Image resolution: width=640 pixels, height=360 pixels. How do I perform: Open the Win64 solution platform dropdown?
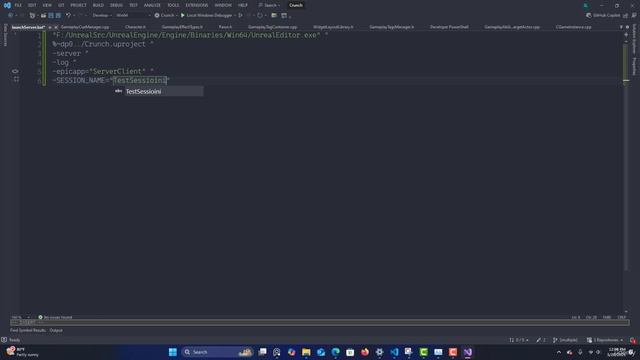[x=133, y=15]
